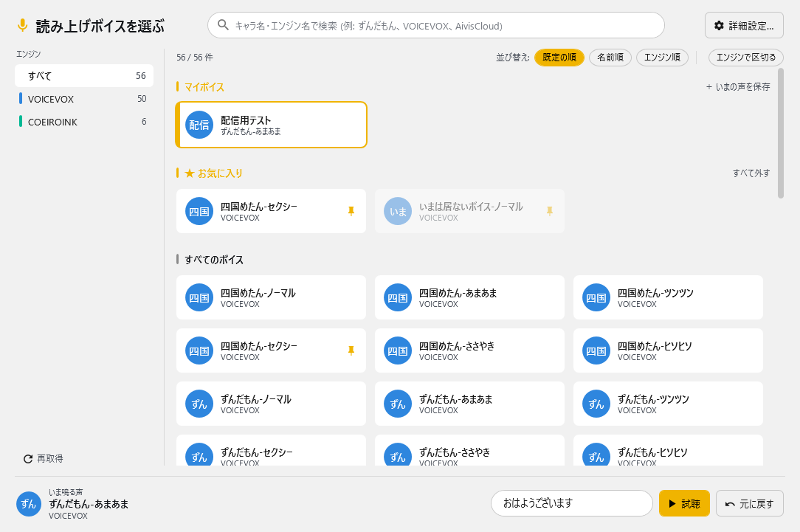Play the 試聴 preview

point(684,503)
